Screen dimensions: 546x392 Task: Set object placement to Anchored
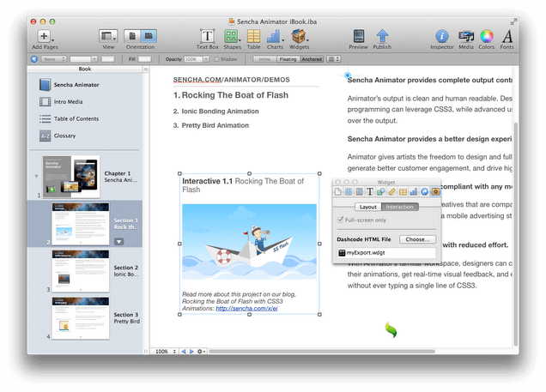312,59
